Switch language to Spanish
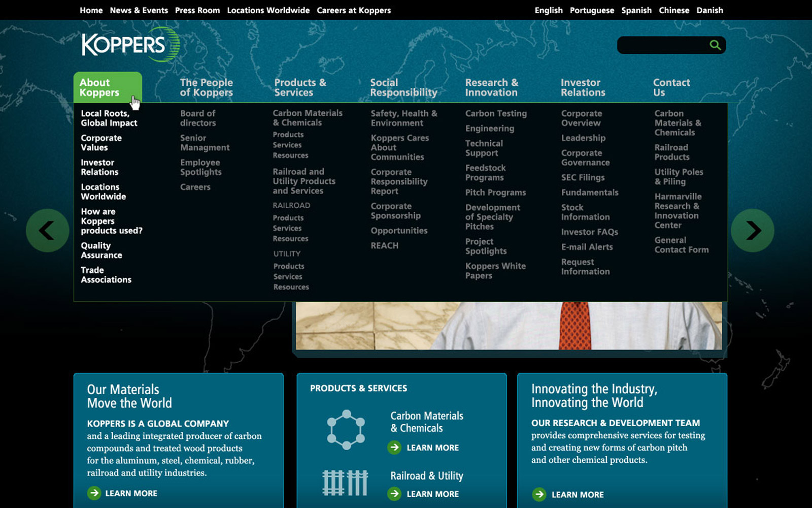This screenshot has width=812, height=508. coord(636,10)
